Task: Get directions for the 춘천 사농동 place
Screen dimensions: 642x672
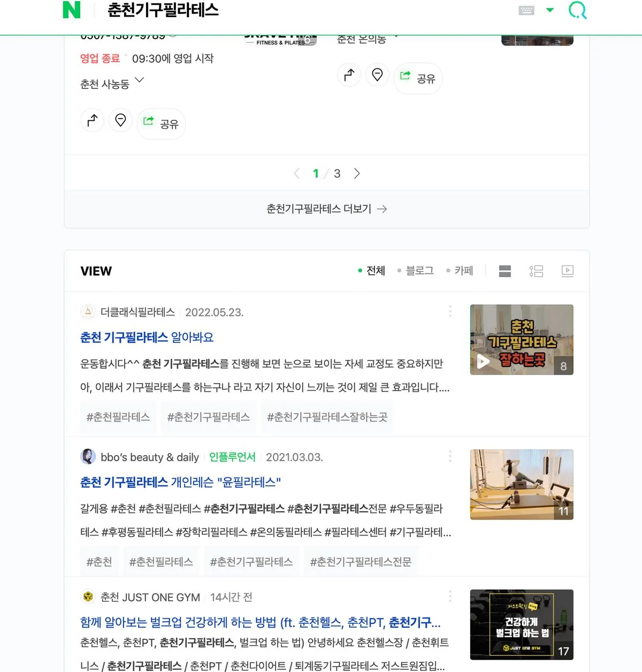Action: coord(92,120)
